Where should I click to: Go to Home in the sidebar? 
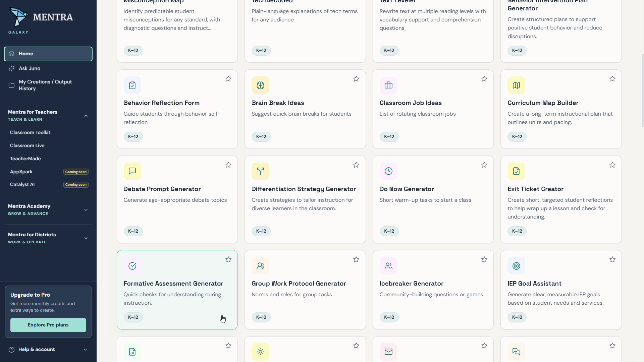[48, 54]
